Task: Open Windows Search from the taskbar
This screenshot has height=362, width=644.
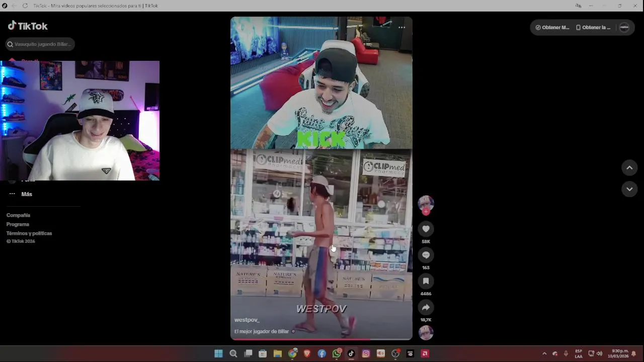Action: click(x=233, y=353)
